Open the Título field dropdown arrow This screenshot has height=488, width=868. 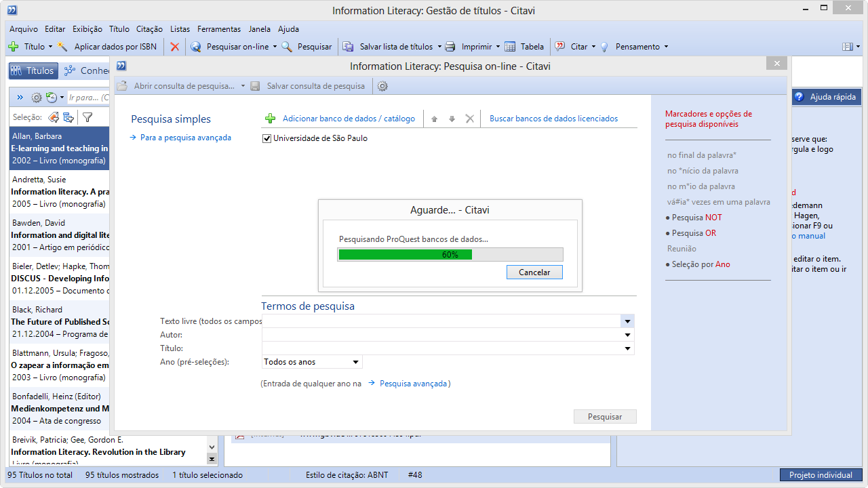pos(628,348)
